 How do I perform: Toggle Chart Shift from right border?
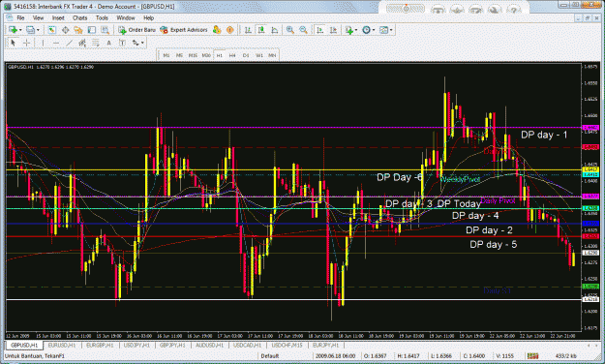pyautogui.click(x=333, y=30)
